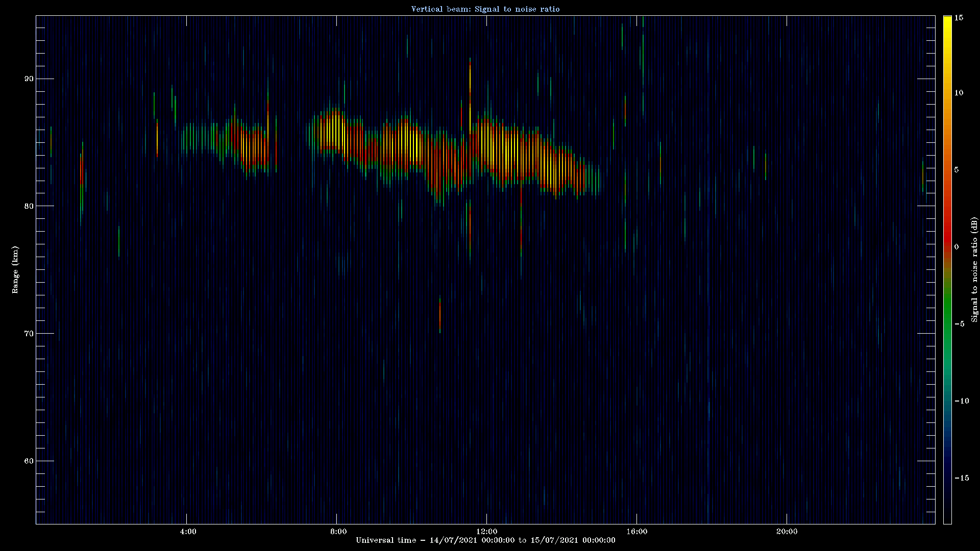Click the 4:00 time axis label
Image resolution: width=980 pixels, height=551 pixels.
(x=188, y=532)
